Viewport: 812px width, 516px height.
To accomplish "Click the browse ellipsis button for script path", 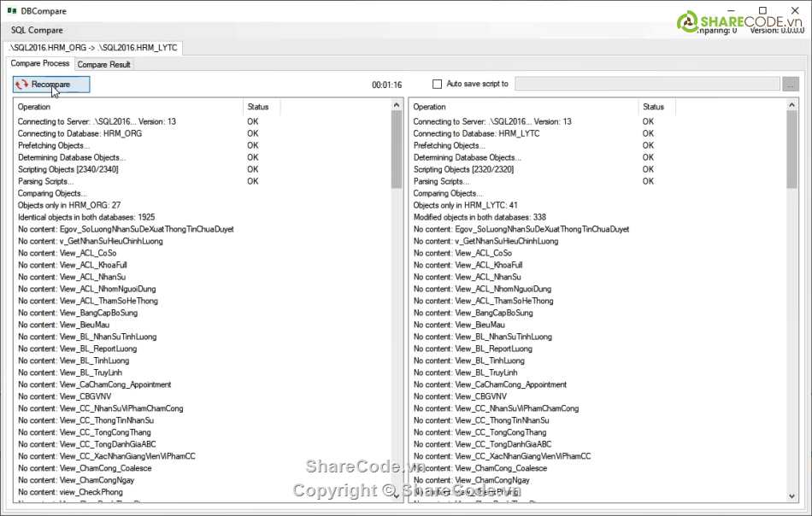I will coord(791,84).
